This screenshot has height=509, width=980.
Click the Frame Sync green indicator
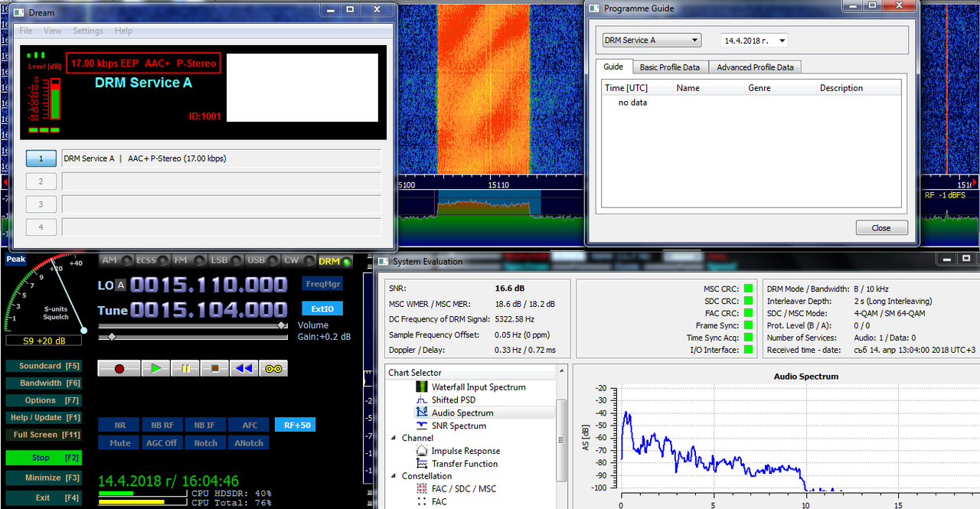pos(748,325)
